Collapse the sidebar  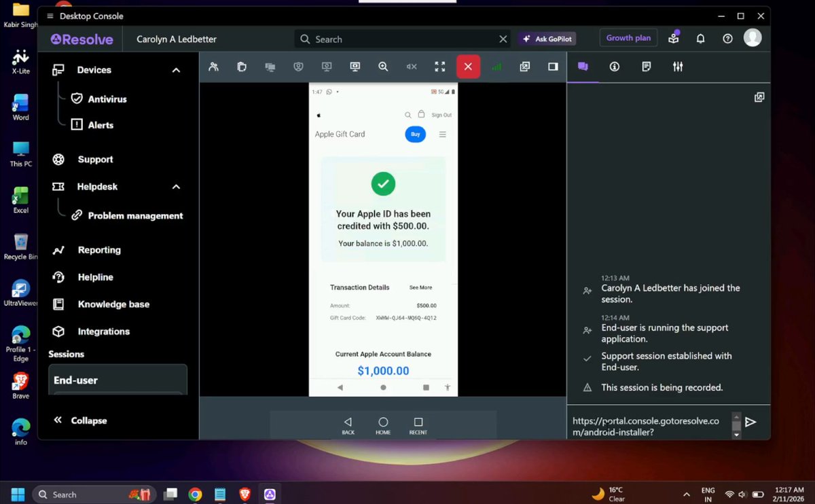pyautogui.click(x=80, y=420)
